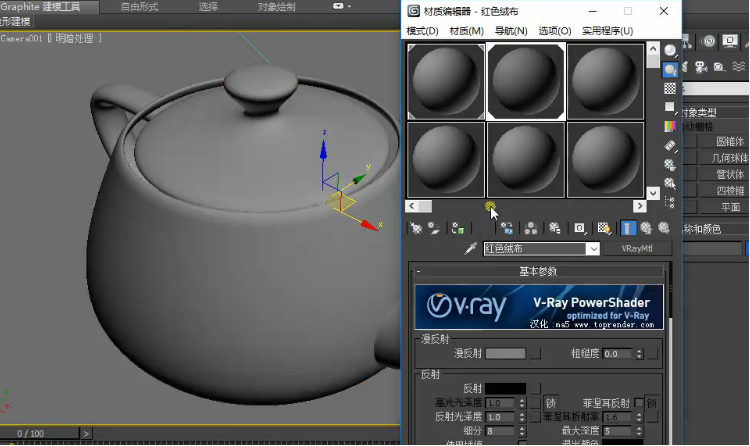Open Sample Type flyout sphere icon
The height and width of the screenshot is (446, 750).
coord(670,50)
